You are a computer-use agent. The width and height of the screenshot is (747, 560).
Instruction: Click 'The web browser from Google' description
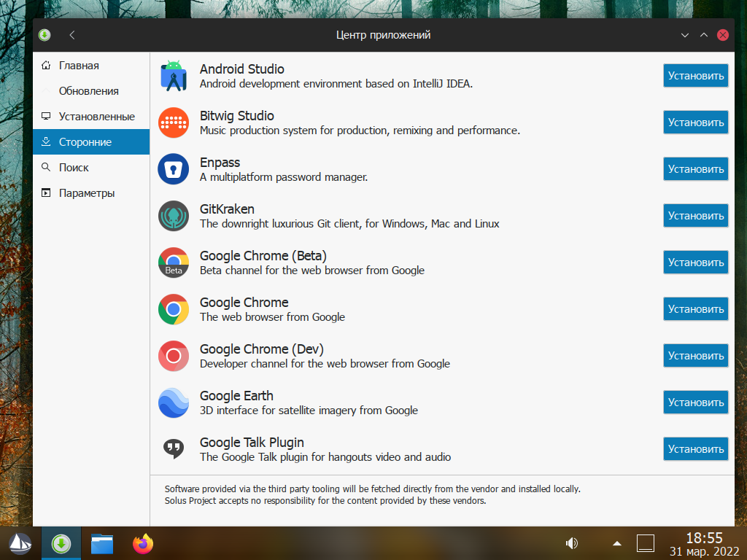(x=272, y=317)
